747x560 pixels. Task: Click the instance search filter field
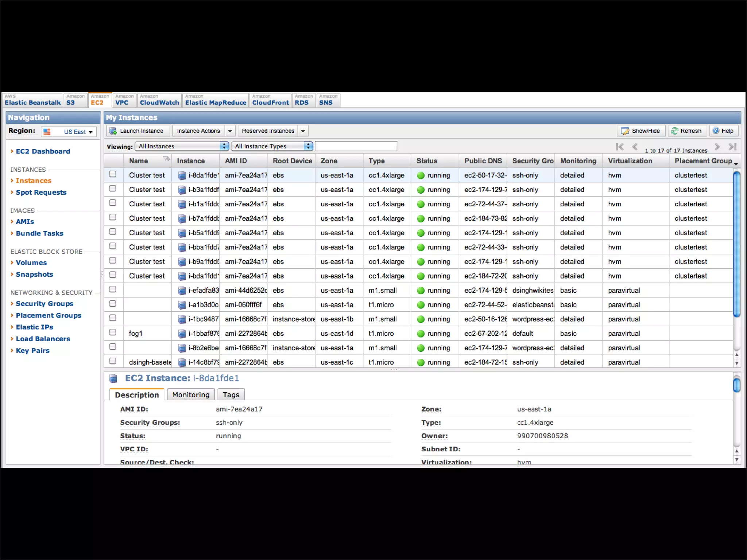pyautogui.click(x=356, y=146)
